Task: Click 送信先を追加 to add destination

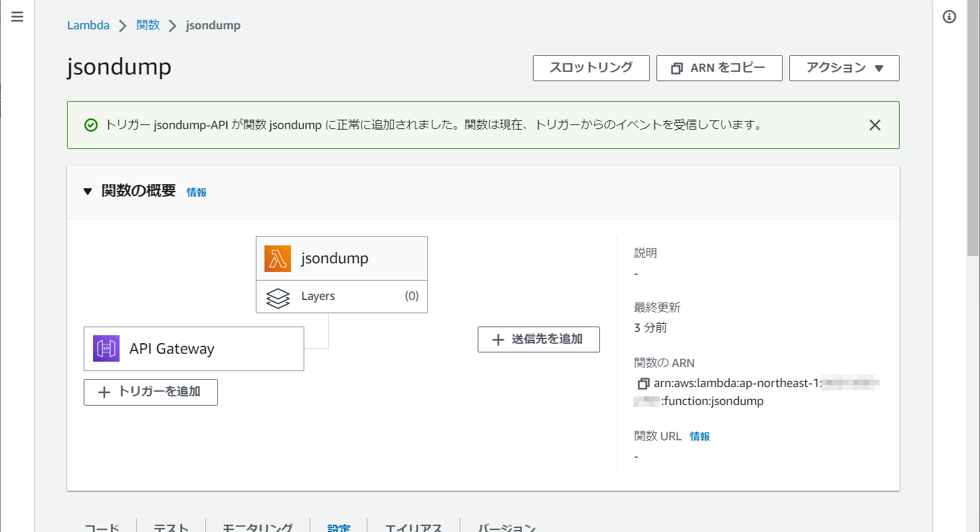Action: (x=538, y=339)
